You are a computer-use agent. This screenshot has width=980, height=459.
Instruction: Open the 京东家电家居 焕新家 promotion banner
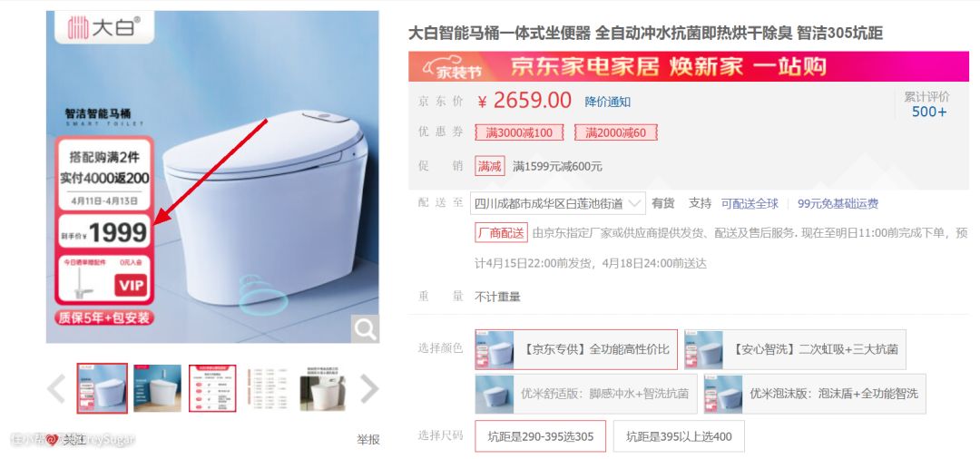click(x=689, y=66)
